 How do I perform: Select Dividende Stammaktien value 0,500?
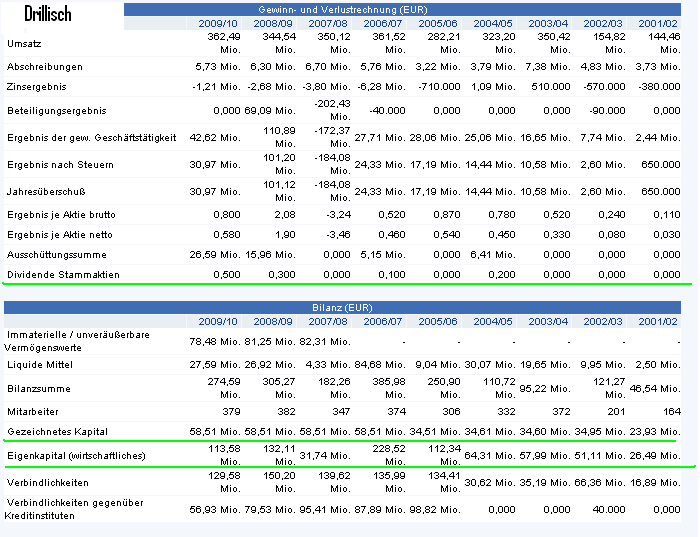(227, 275)
